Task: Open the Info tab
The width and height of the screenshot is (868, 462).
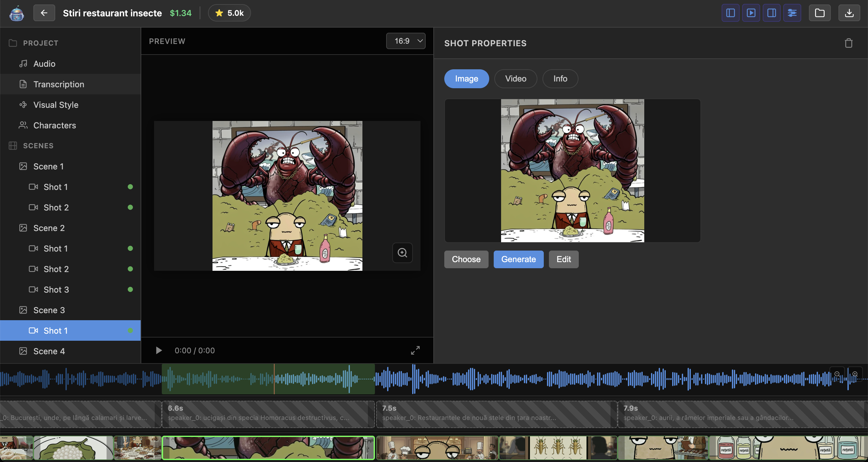Action: 560,79
